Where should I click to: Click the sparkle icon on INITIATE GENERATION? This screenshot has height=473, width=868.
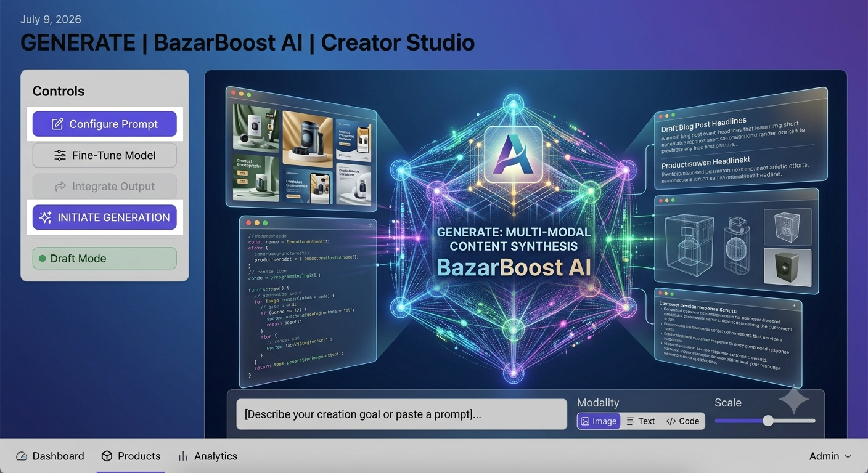click(45, 217)
